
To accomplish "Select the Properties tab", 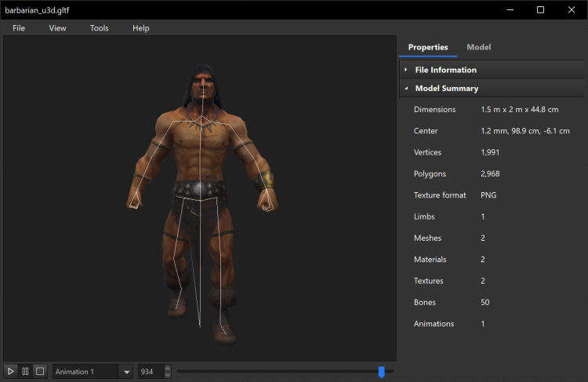I will click(428, 47).
